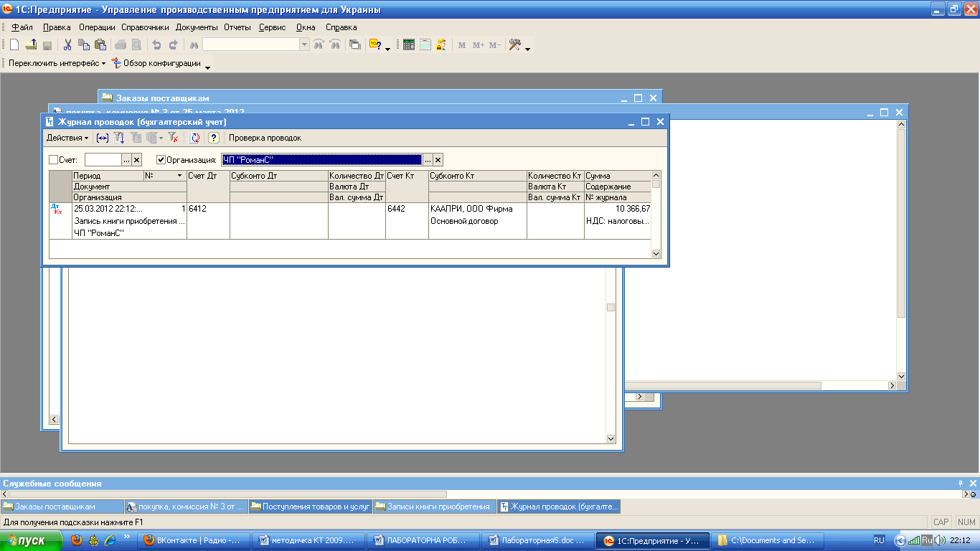Open the Правка menu
980x551 pixels.
57,27
